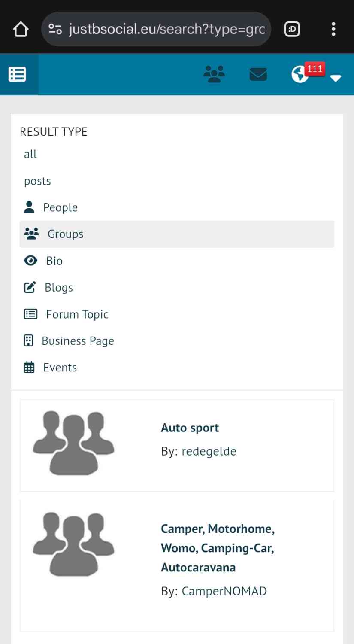Image resolution: width=354 pixels, height=644 pixels.
Task: Open friend requests people icon
Action: click(214, 74)
